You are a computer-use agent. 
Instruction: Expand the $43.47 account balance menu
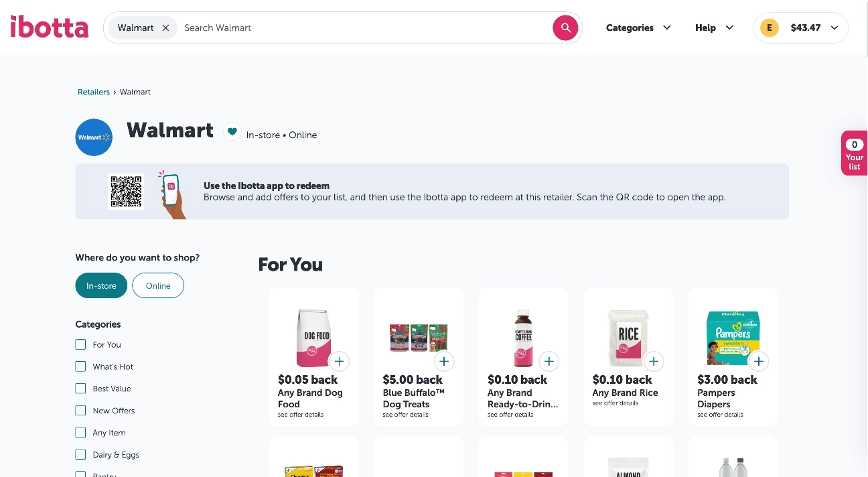point(801,27)
